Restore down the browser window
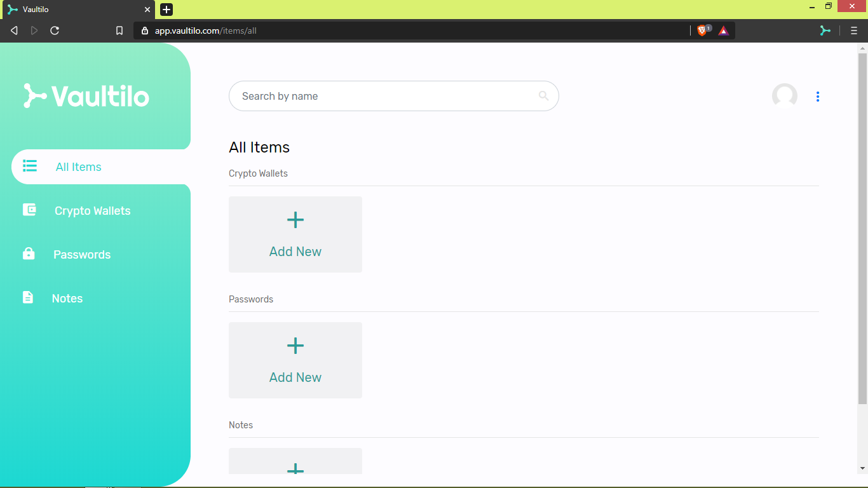This screenshot has width=868, height=488. (x=829, y=6)
